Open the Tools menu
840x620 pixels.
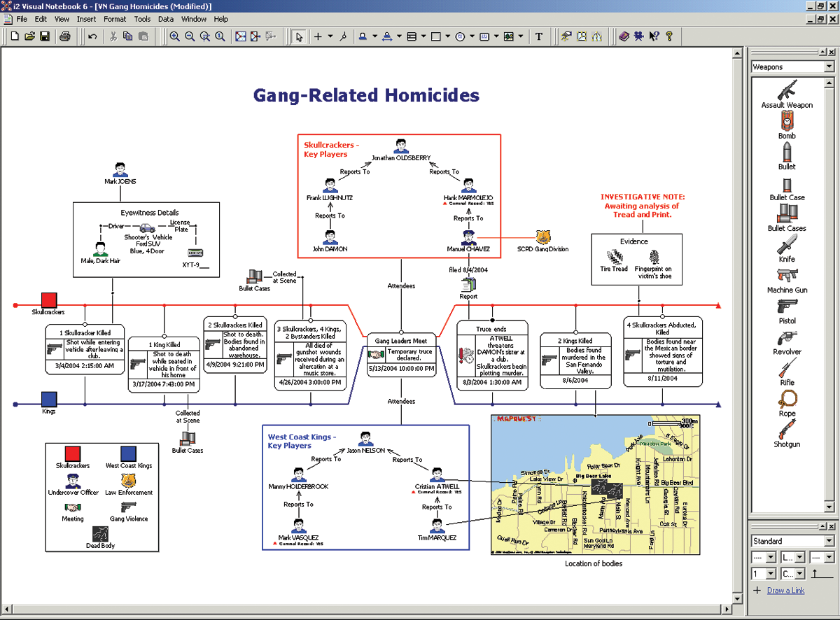pyautogui.click(x=142, y=19)
